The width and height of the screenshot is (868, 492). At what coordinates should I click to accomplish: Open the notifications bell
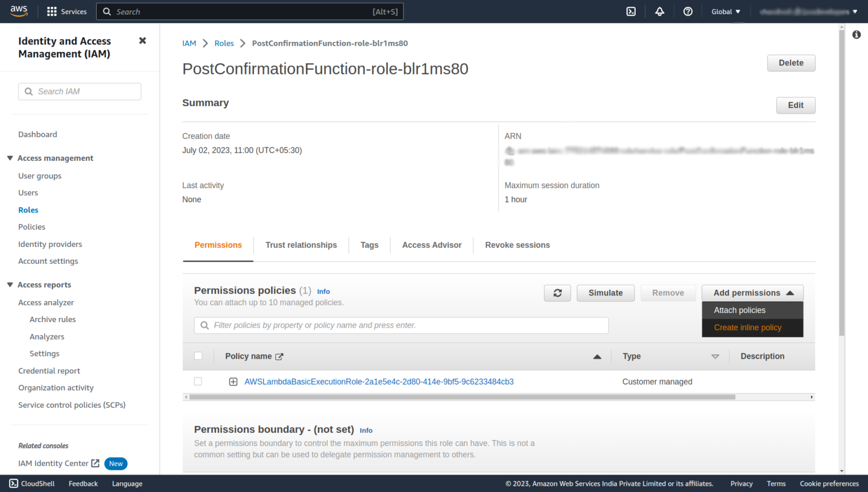(x=659, y=11)
